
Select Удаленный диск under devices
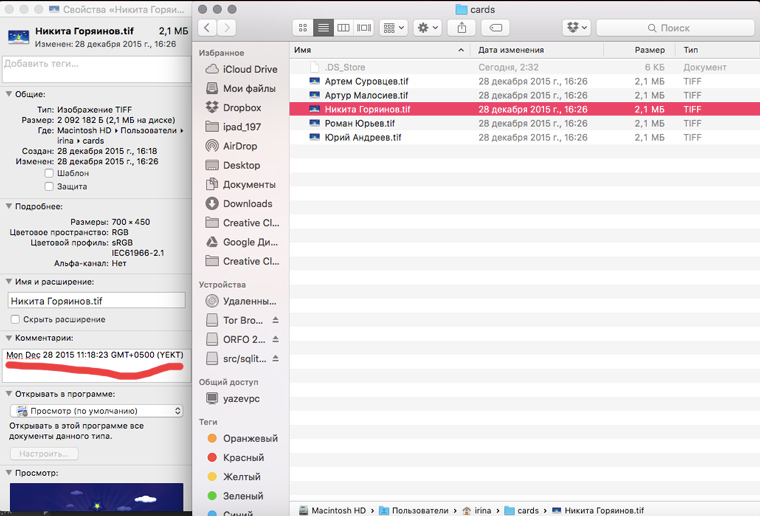point(241,301)
